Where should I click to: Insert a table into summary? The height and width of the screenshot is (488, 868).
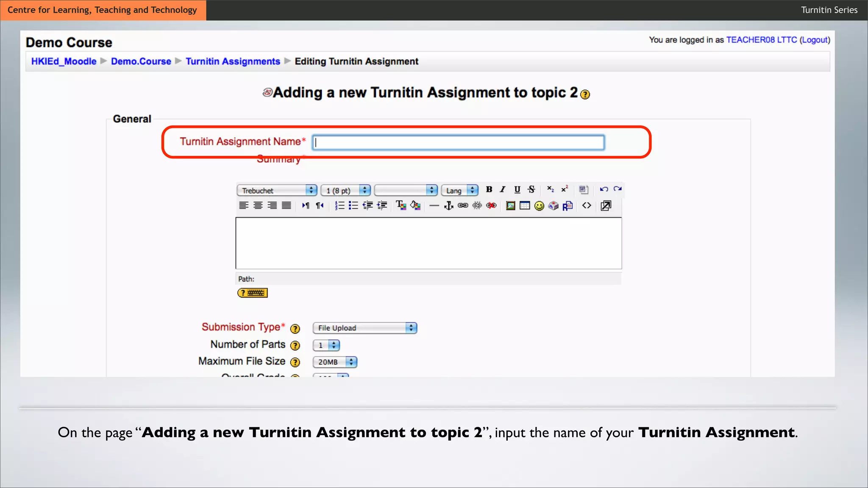point(525,206)
